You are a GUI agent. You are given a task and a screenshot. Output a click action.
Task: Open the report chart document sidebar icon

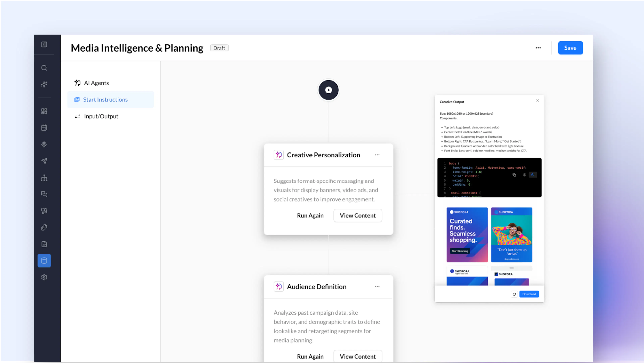click(44, 244)
